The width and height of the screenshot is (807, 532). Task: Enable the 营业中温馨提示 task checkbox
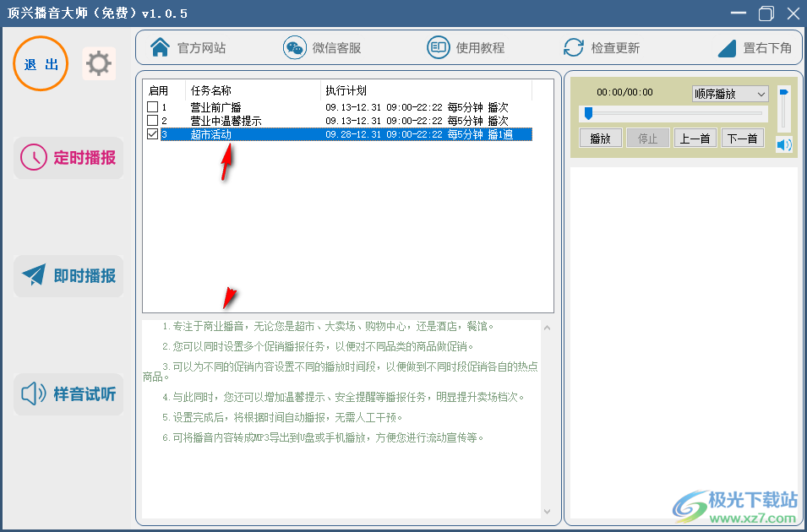pyautogui.click(x=151, y=121)
